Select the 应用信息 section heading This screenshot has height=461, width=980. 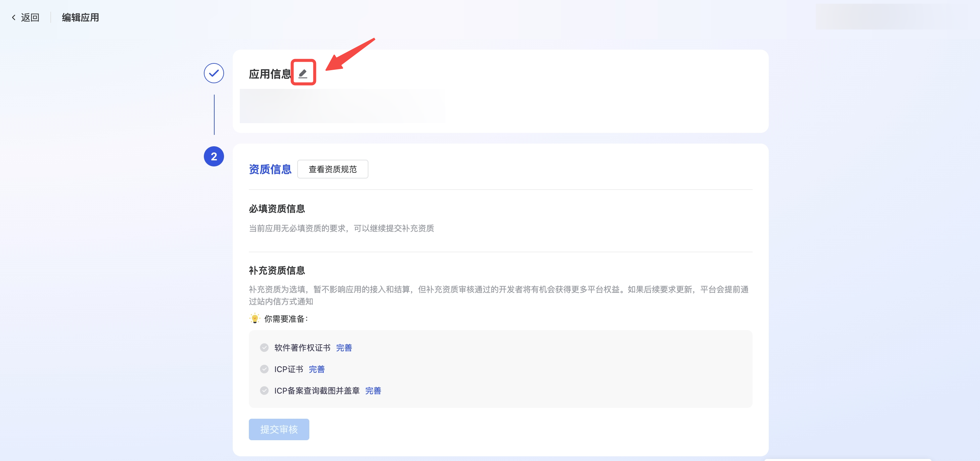(x=270, y=74)
